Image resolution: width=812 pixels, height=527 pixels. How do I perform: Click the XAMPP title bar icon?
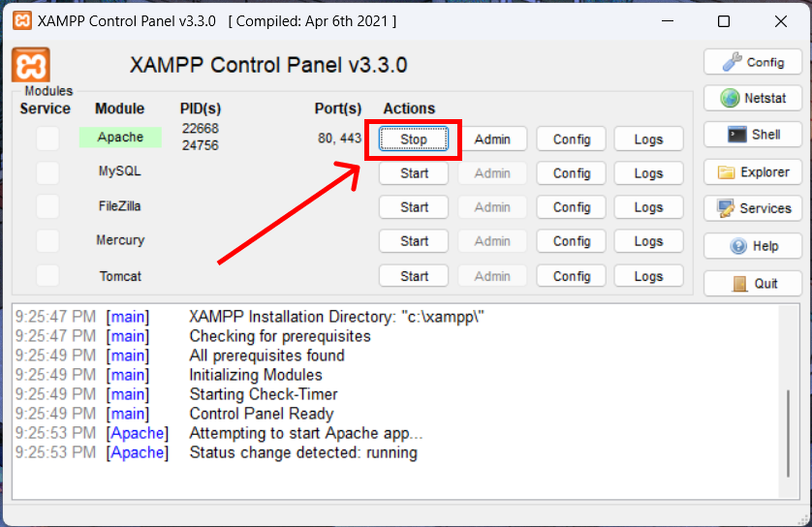click(20, 21)
